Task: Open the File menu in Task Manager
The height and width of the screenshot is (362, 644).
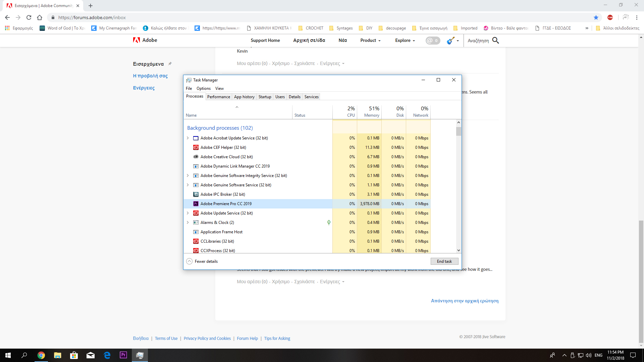Action: click(x=189, y=88)
